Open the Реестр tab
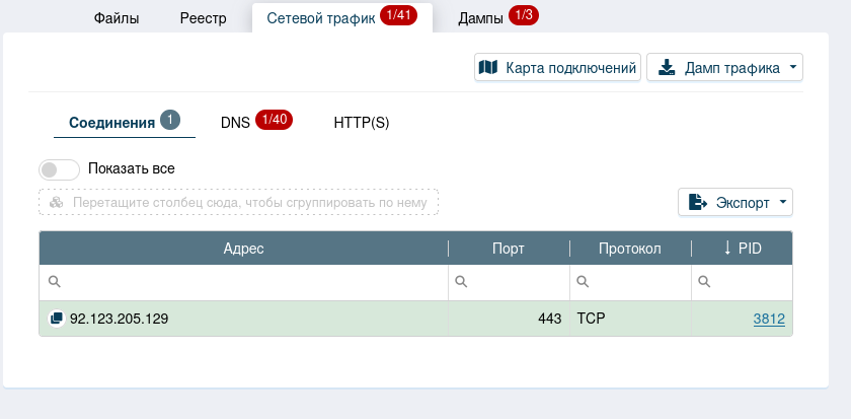Image resolution: width=851 pixels, height=419 pixels. click(x=203, y=18)
